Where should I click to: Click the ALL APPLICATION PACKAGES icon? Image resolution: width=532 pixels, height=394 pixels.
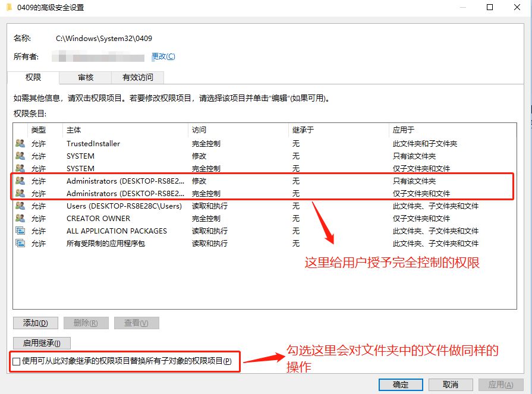20,231
